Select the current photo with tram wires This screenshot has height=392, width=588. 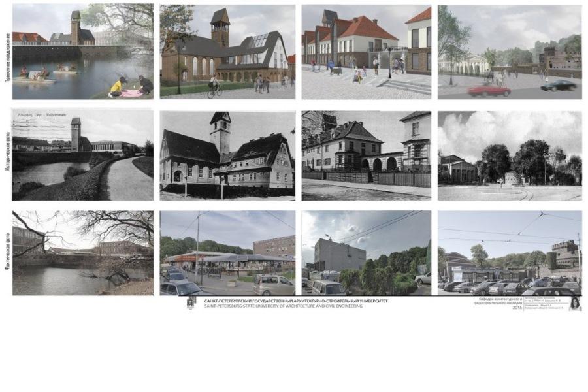pos(510,253)
